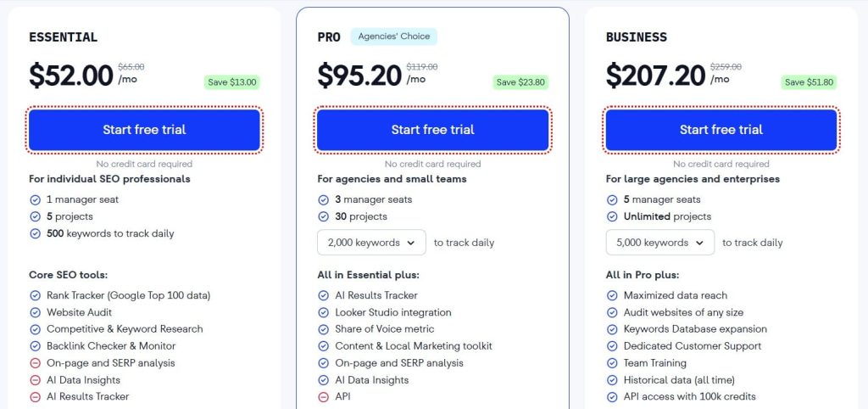This screenshot has width=868, height=409.
Task: Start free trial for the Business plan
Action: (x=721, y=130)
